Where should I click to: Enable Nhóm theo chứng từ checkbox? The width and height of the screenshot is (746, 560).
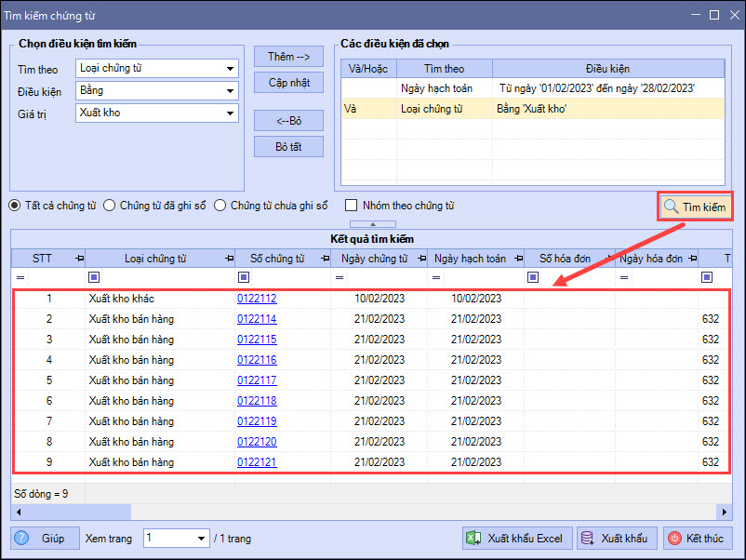click(x=352, y=206)
